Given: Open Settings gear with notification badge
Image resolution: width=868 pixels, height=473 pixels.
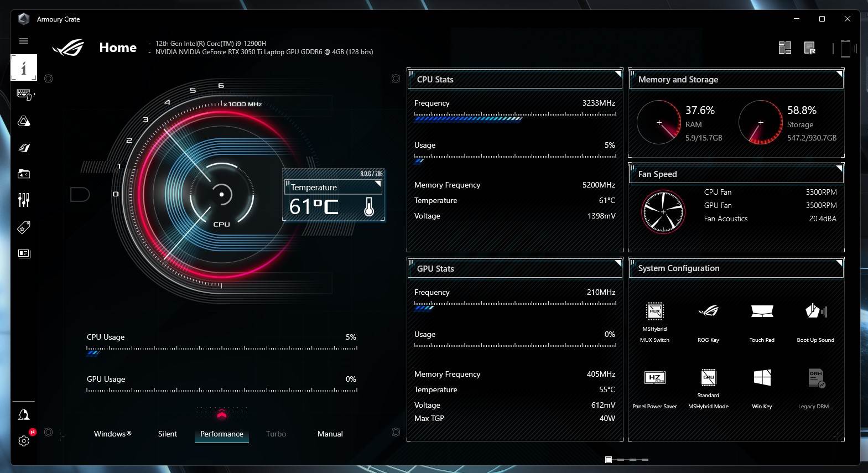Looking at the screenshot, I should click(x=24, y=440).
